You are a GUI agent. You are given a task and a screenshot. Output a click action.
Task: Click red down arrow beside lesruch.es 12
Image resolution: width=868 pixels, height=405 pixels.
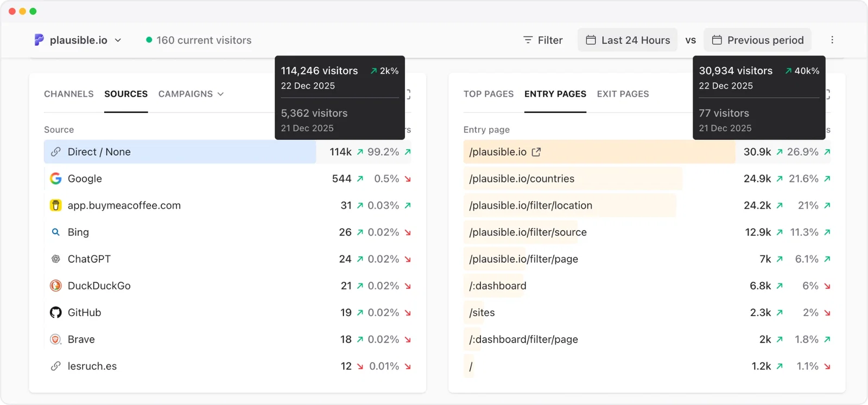point(360,366)
